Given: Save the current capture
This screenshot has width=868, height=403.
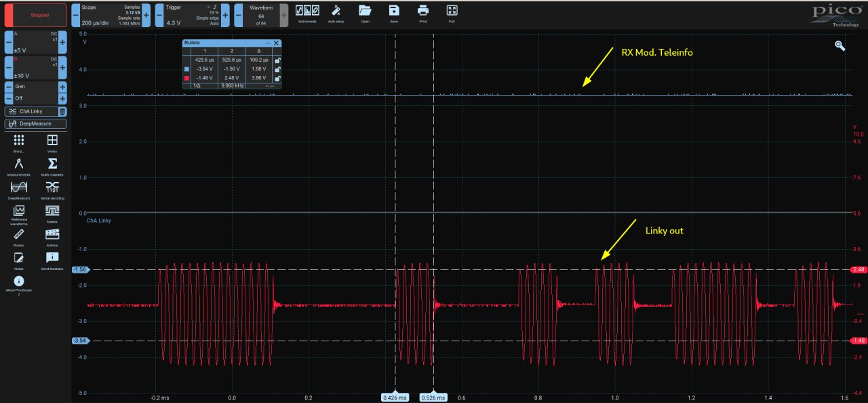Looking at the screenshot, I should click(394, 13).
